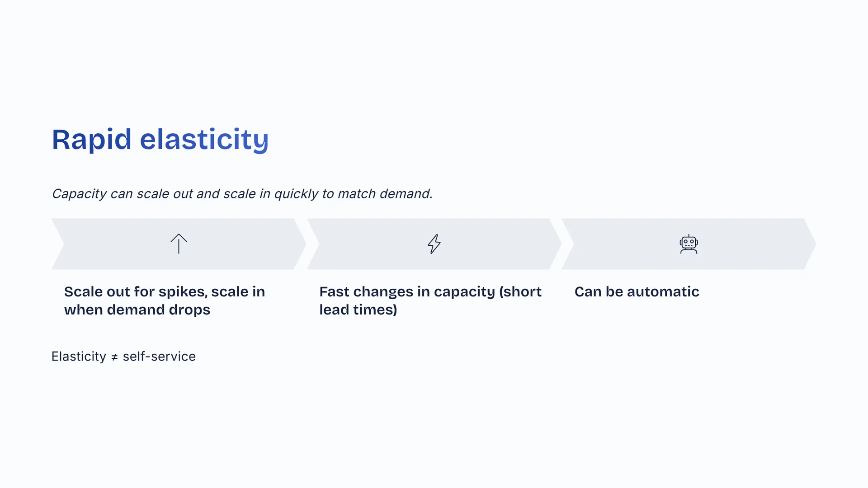Click "quickly" in the italic subtitle

[296, 194]
